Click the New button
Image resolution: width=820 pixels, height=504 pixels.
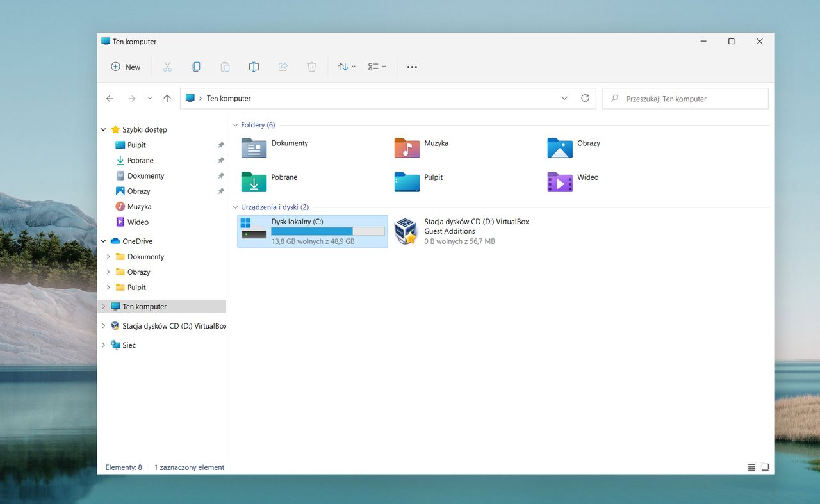pyautogui.click(x=126, y=67)
